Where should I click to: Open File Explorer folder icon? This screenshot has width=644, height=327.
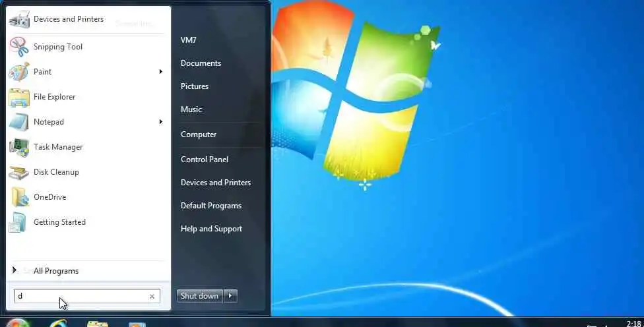click(x=19, y=97)
